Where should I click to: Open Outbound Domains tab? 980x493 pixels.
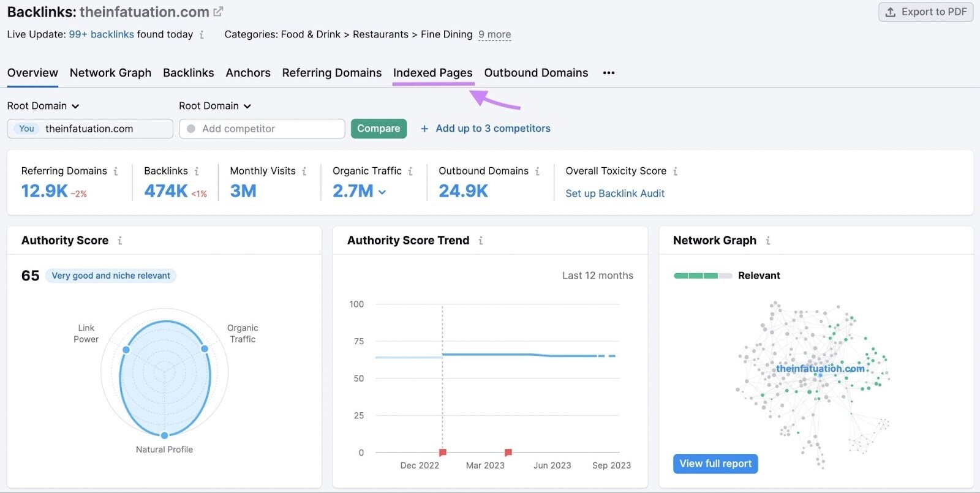(x=536, y=73)
